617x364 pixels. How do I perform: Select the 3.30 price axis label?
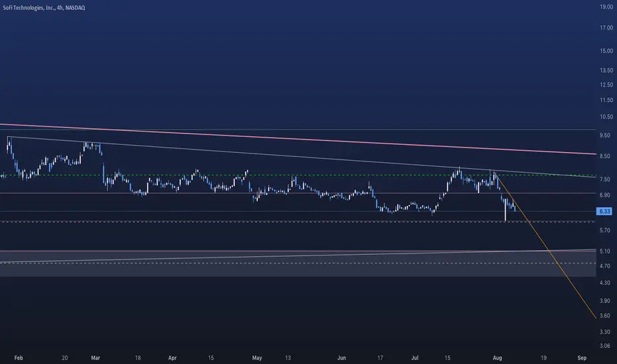(x=604, y=332)
